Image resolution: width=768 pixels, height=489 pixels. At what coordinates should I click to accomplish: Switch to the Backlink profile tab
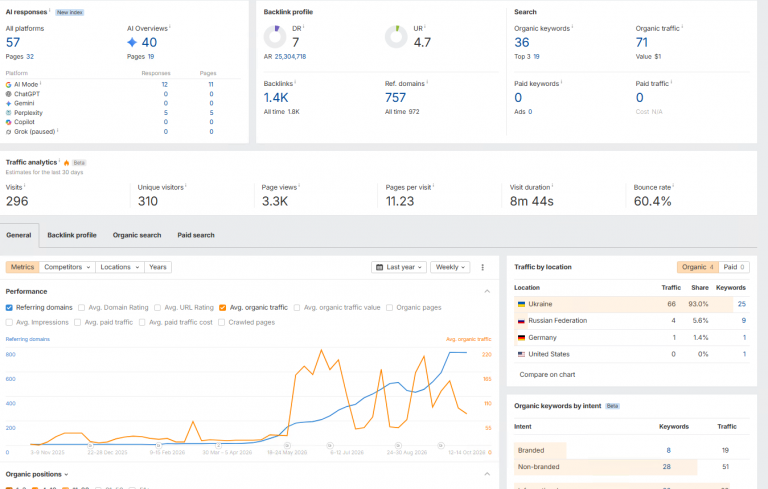(72, 235)
